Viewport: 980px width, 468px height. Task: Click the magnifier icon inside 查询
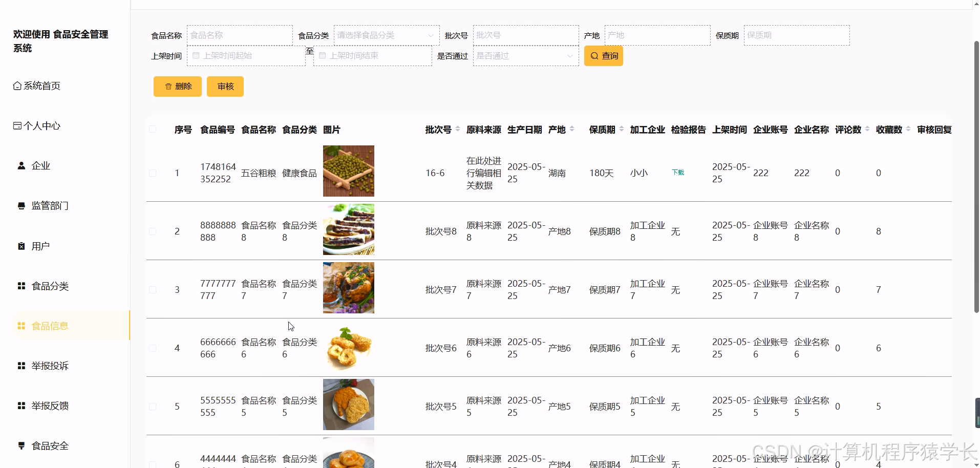pos(594,56)
